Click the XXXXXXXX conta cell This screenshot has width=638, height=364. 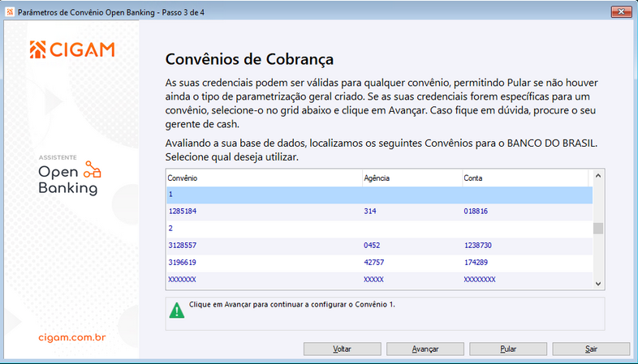480,280
